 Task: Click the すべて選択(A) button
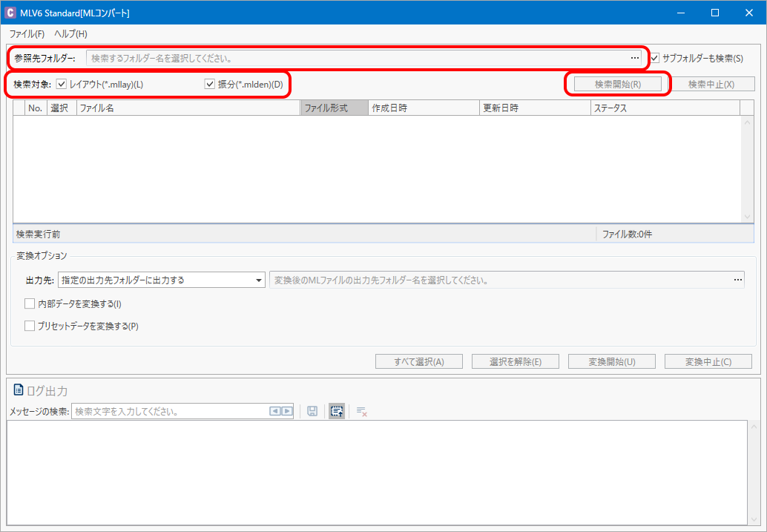[418, 361]
